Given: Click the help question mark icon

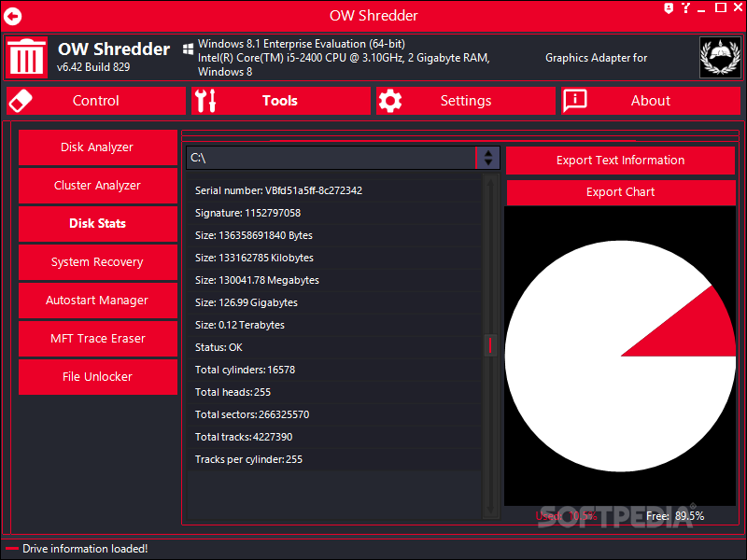Looking at the screenshot, I should coord(685,8).
